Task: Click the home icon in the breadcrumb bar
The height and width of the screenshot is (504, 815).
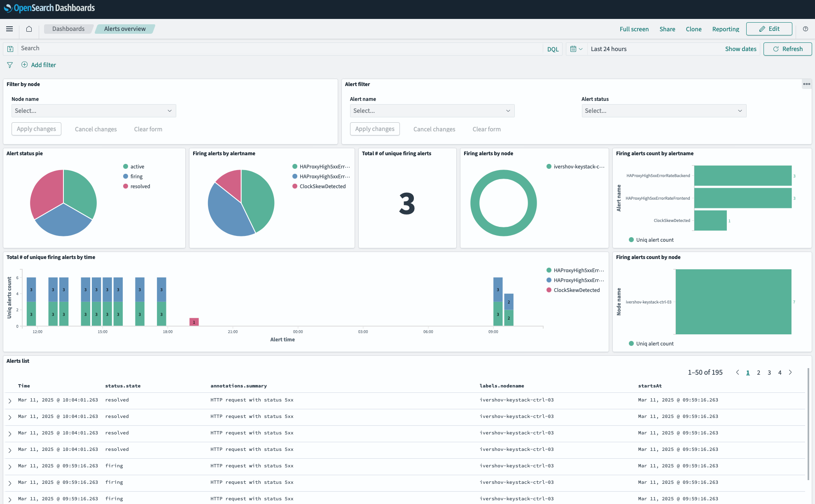Action: tap(29, 29)
